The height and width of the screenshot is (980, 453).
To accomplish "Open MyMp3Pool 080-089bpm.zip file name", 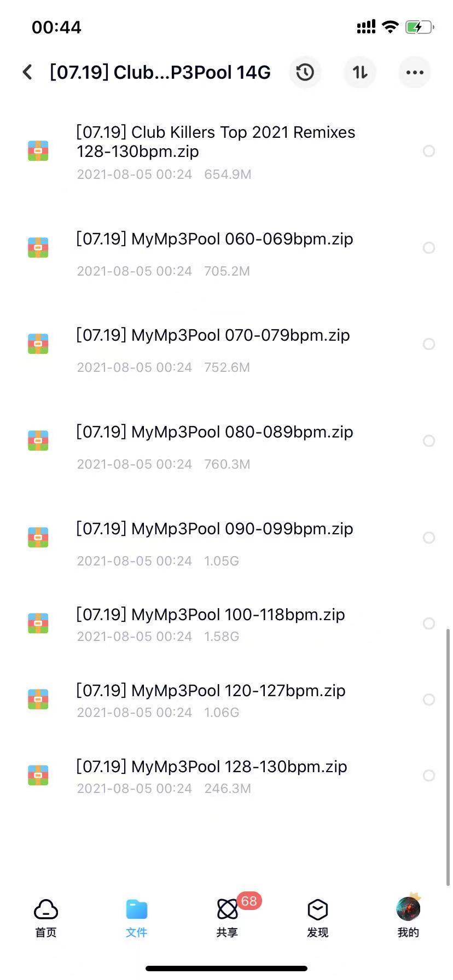I will (x=214, y=432).
